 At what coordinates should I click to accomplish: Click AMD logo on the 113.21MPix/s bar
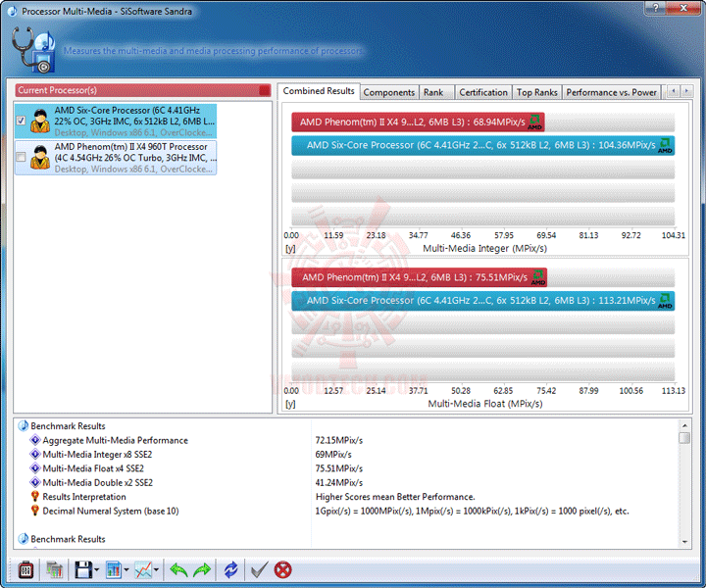click(x=665, y=301)
